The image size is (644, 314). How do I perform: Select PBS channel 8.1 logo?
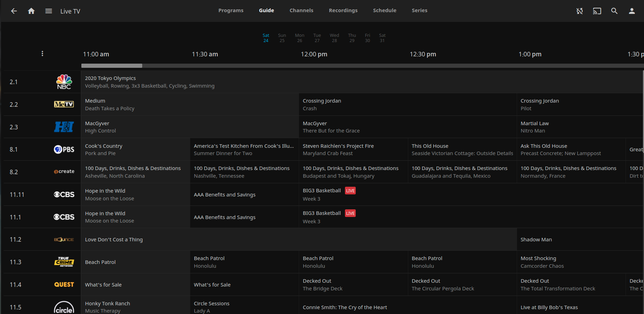(x=64, y=150)
